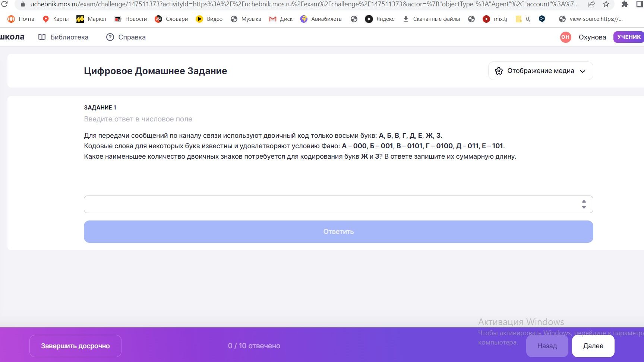Focus the numeric answer input field
644x362 pixels.
tap(338, 204)
